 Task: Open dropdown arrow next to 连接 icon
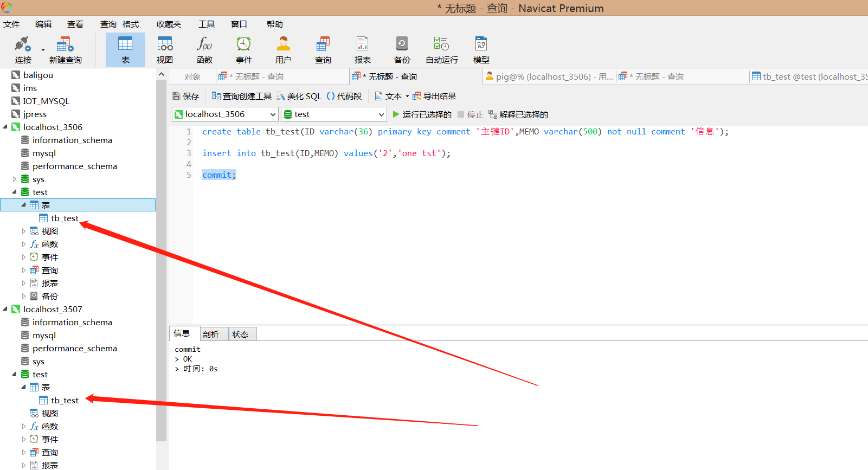(x=43, y=50)
